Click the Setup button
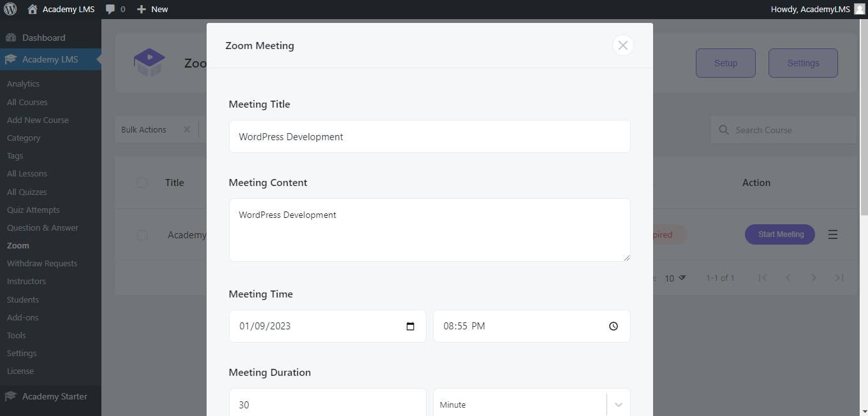This screenshot has width=868, height=416. pos(725,62)
